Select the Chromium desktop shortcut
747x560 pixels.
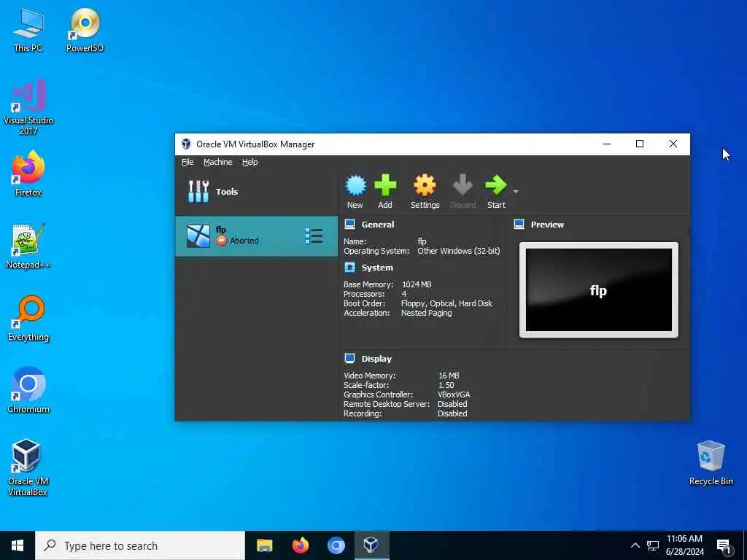coord(28,391)
